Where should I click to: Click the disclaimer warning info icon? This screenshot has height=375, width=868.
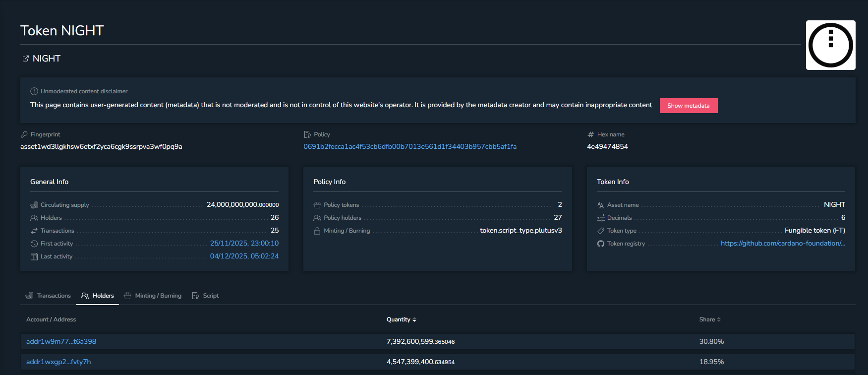pyautogui.click(x=34, y=91)
